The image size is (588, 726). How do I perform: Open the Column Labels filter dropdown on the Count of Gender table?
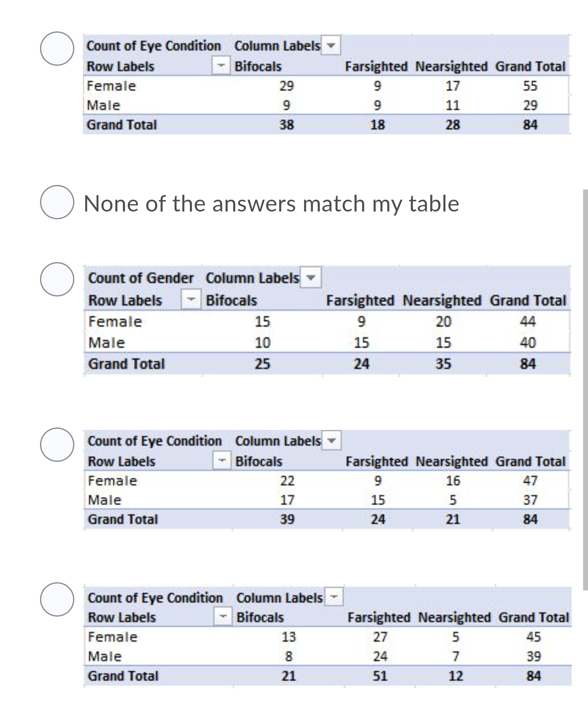pyautogui.click(x=310, y=278)
